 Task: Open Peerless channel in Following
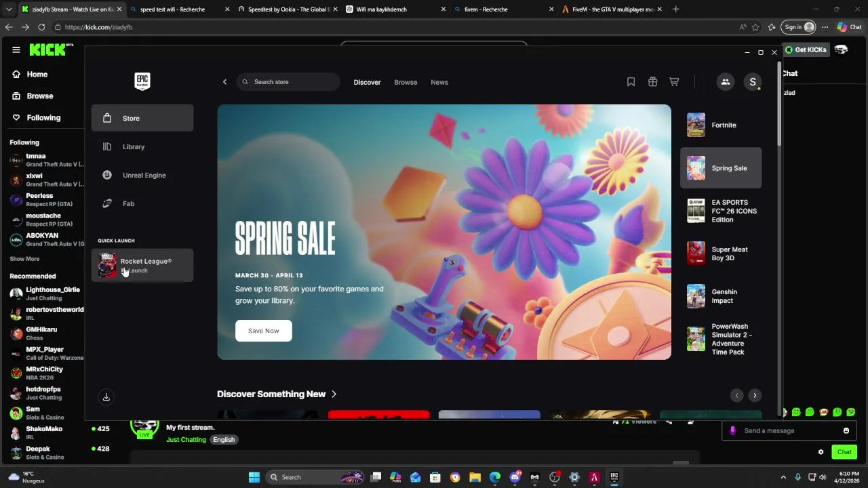tap(46, 199)
